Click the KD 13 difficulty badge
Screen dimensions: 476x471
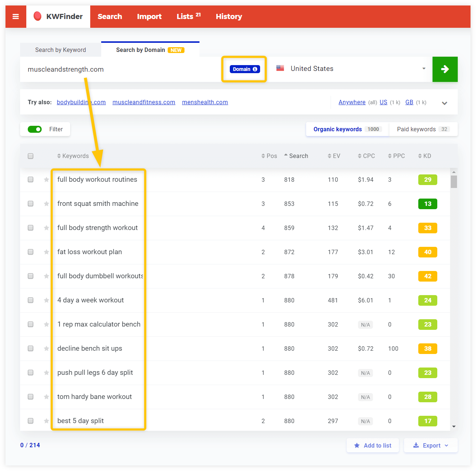[428, 204]
